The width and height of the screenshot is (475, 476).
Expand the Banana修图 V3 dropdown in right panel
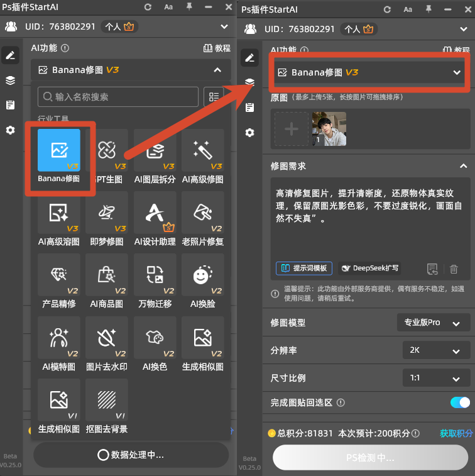(x=369, y=72)
